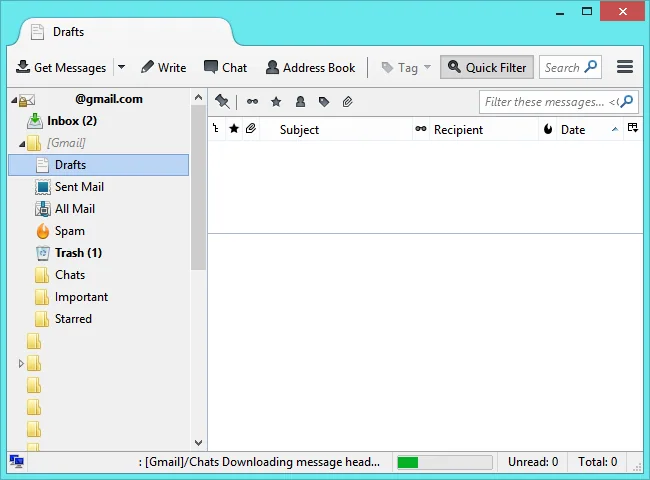Image resolution: width=650 pixels, height=480 pixels.
Task: Select the Drafts tab
Action: [x=124, y=32]
